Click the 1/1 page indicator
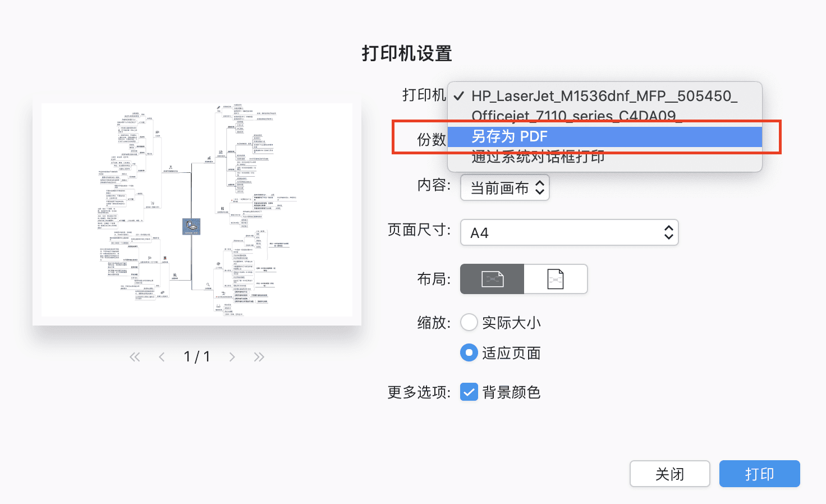Viewport: 826px width, 504px height. pyautogui.click(x=197, y=356)
